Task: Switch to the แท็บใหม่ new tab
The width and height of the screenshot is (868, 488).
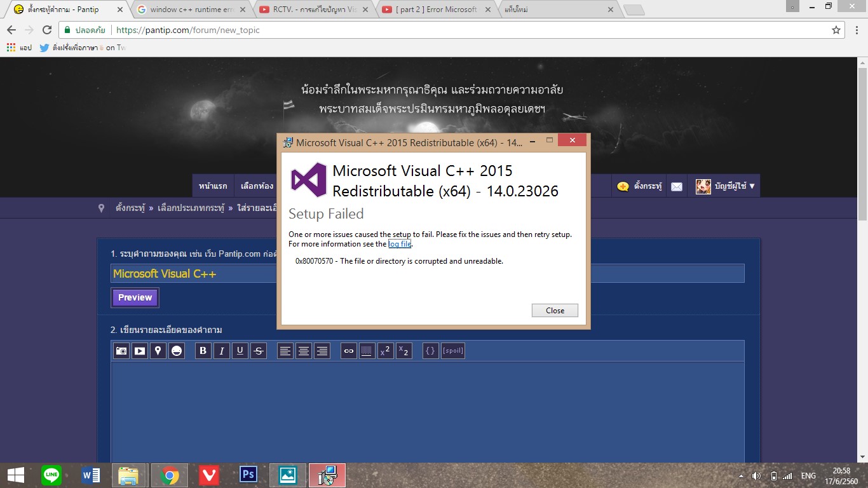Action: point(559,10)
